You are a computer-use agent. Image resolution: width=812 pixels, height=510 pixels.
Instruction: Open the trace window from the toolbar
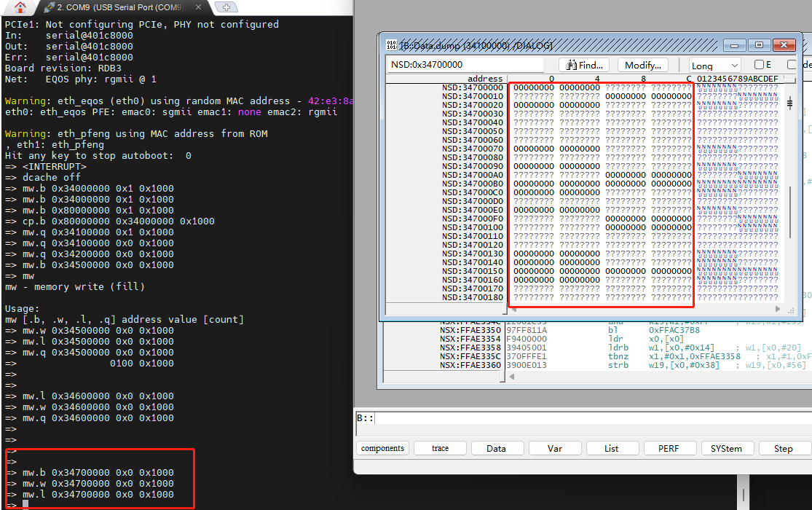click(x=439, y=448)
